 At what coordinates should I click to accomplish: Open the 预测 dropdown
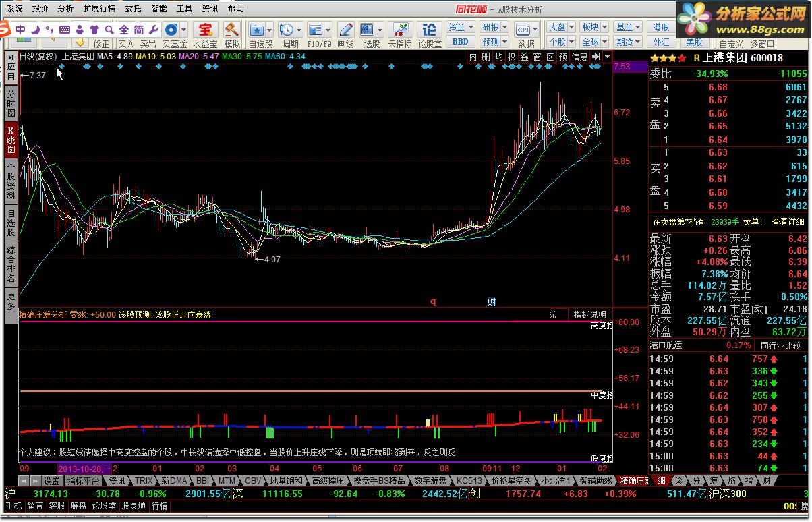pyautogui.click(x=494, y=41)
